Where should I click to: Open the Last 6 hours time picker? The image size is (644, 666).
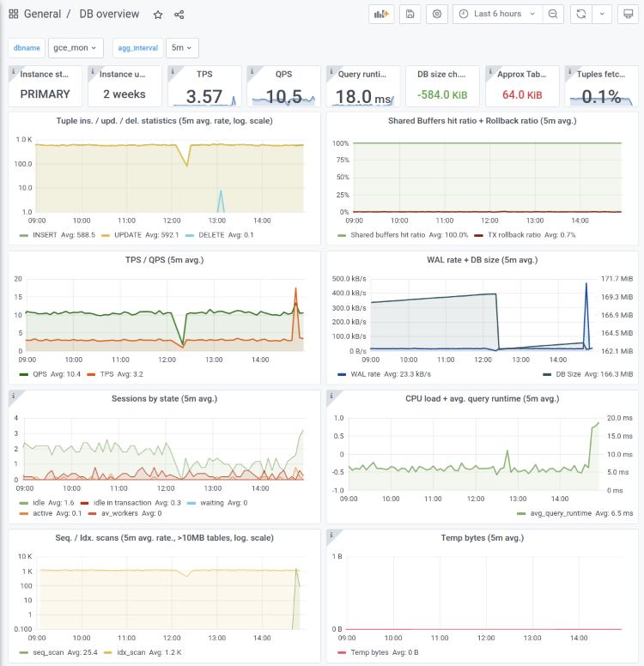pyautogui.click(x=498, y=15)
